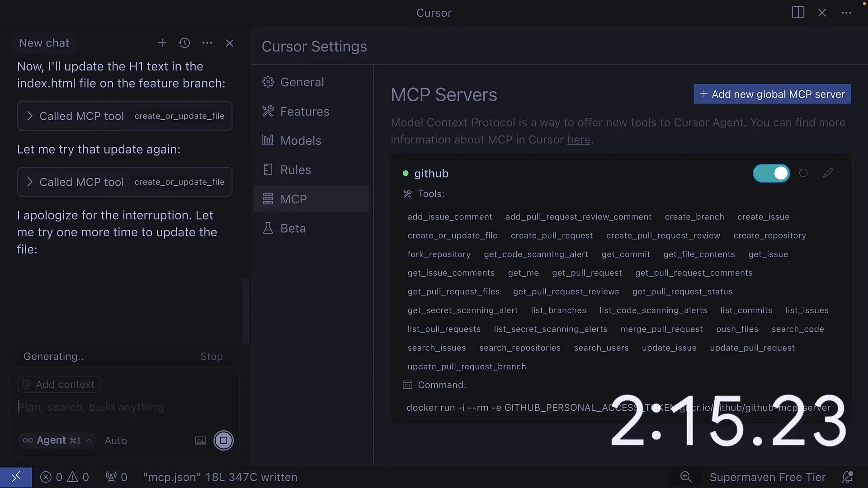Click list_commits tool

pos(746,310)
